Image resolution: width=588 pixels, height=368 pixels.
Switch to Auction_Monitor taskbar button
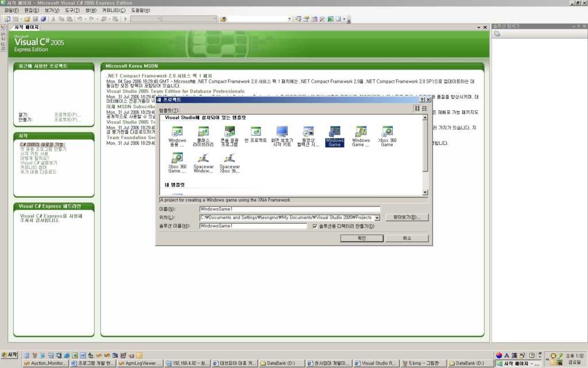pos(45,363)
